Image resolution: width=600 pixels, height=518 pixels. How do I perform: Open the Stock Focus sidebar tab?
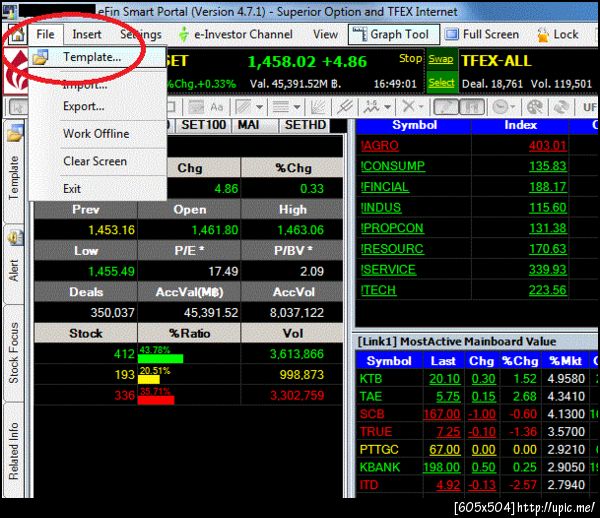tap(14, 353)
